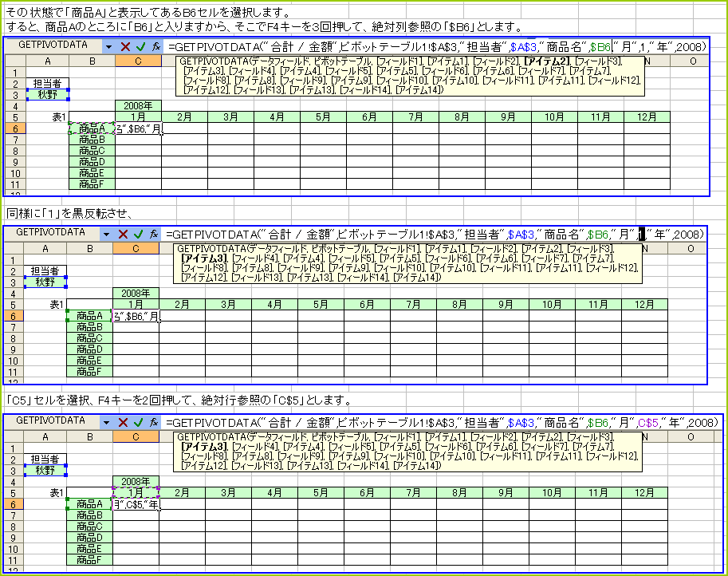Viewport: 728px width, 576px height.
Task: Select column B header in middle screenshot
Action: click(90, 249)
